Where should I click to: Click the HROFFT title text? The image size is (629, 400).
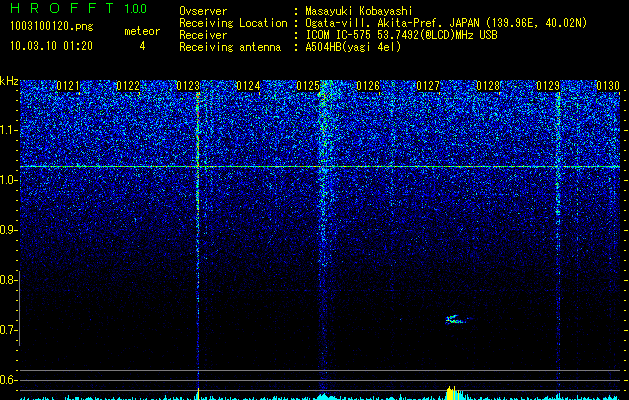[62, 8]
